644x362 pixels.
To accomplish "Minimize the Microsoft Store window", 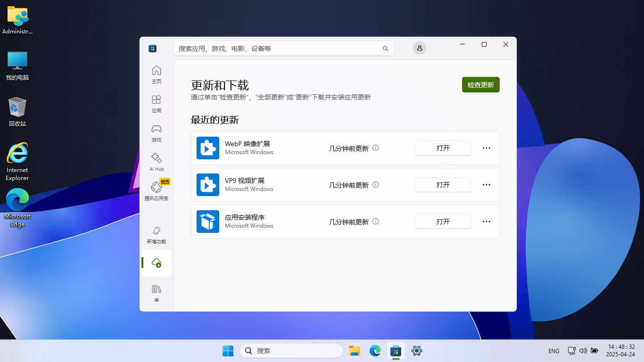I will click(x=462, y=44).
